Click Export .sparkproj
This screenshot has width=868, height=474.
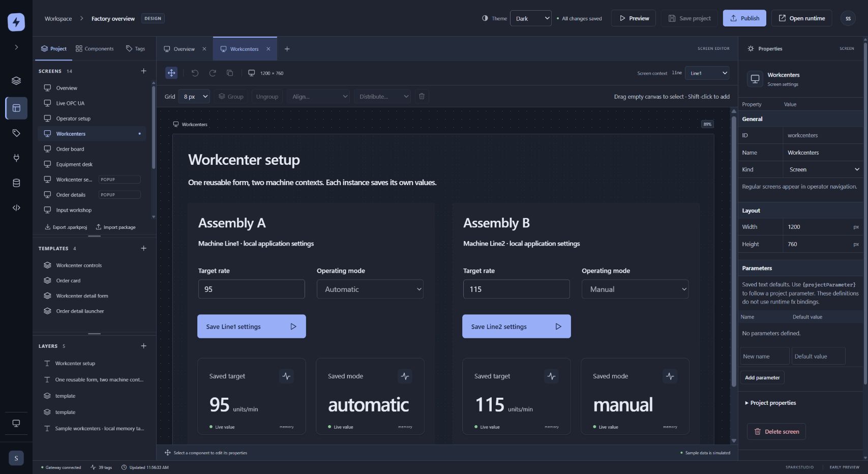pos(66,227)
